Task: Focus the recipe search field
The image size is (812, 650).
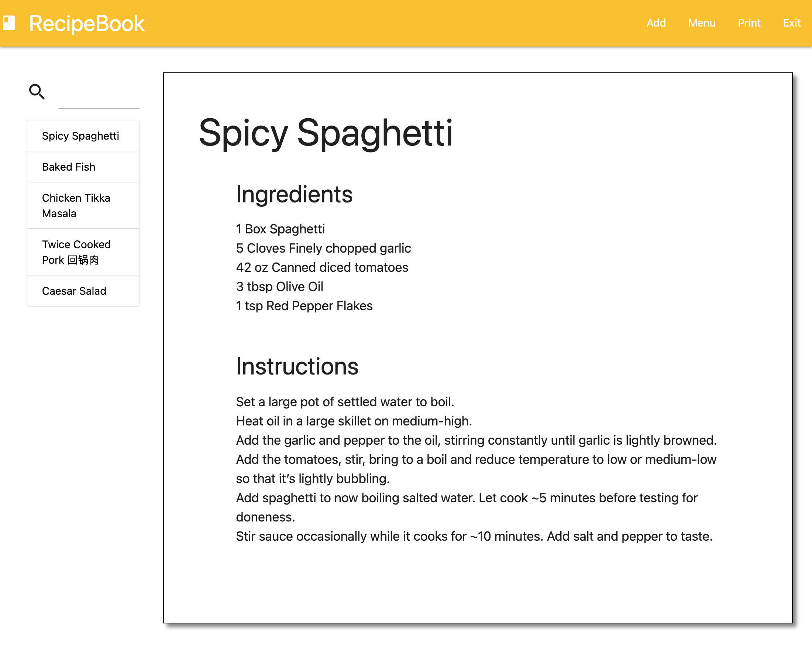Action: [x=99, y=97]
